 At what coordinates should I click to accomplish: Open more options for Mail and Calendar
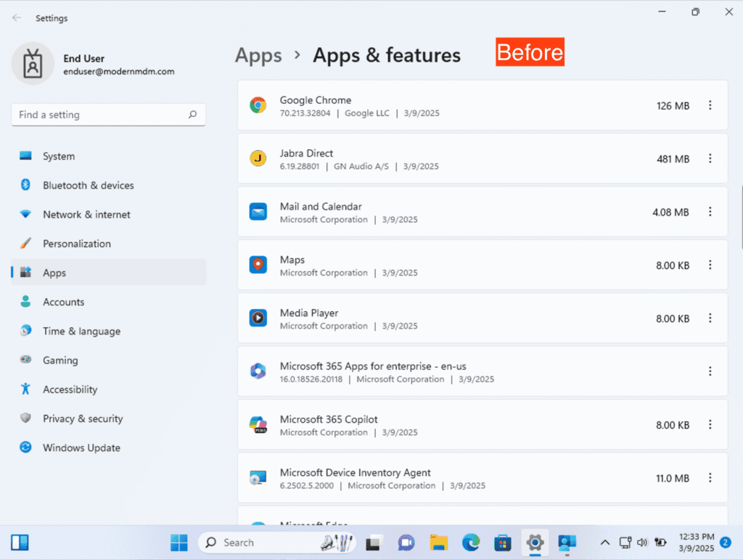(x=710, y=212)
